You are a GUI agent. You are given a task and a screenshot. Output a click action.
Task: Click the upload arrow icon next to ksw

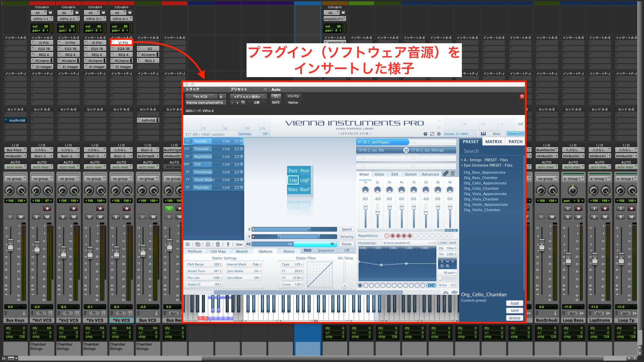228,244
